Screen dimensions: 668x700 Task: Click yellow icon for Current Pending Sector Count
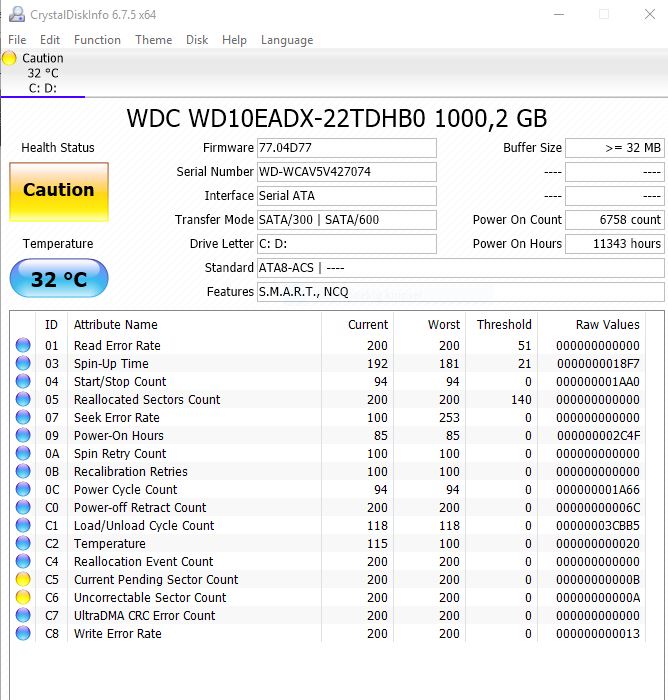click(23, 579)
